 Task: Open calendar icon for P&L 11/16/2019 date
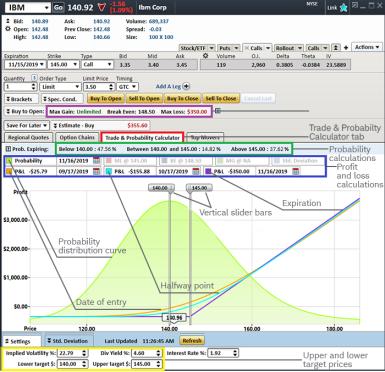point(296,171)
